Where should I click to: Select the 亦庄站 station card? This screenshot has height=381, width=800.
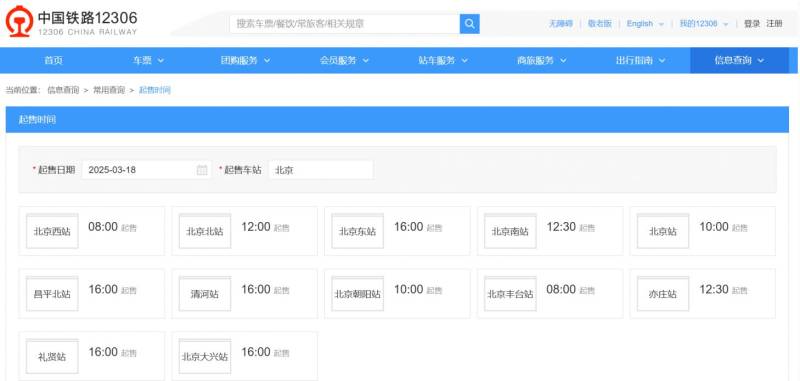pyautogui.click(x=703, y=294)
